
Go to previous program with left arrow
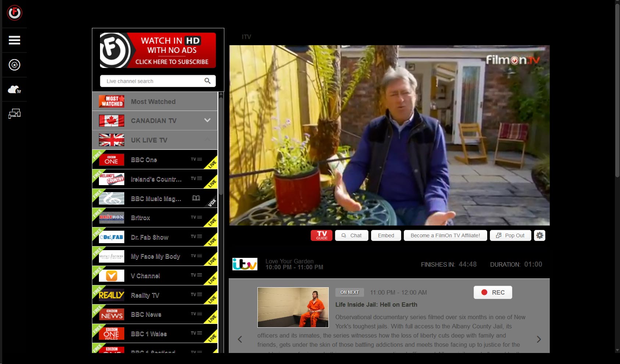240,339
